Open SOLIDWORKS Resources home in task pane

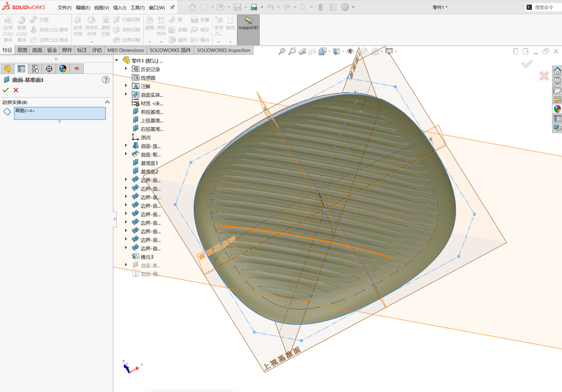[557, 70]
